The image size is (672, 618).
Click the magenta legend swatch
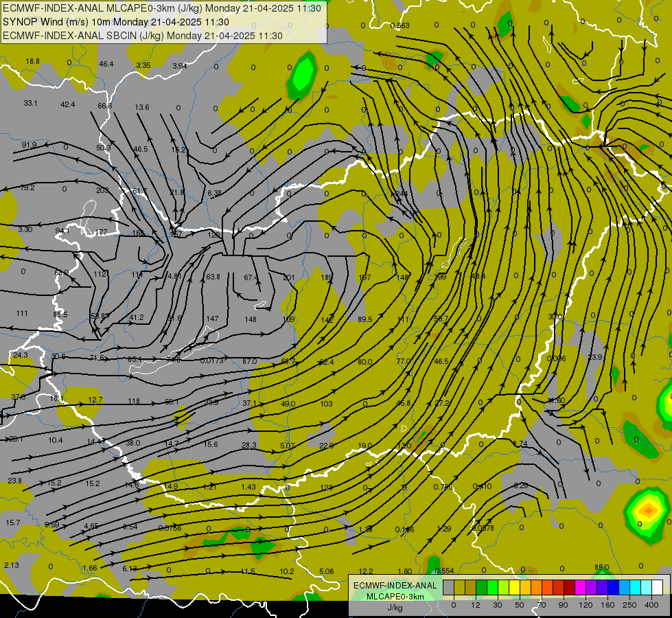click(580, 588)
